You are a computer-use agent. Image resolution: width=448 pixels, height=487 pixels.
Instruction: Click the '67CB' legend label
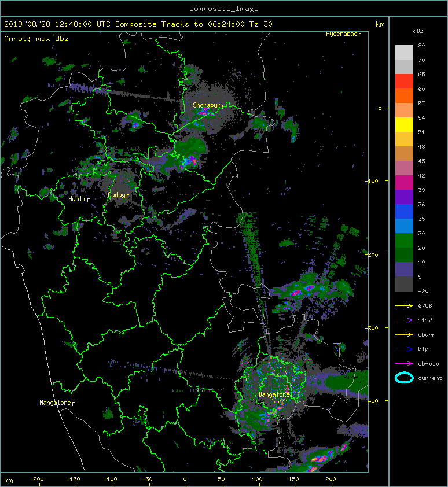pos(425,305)
